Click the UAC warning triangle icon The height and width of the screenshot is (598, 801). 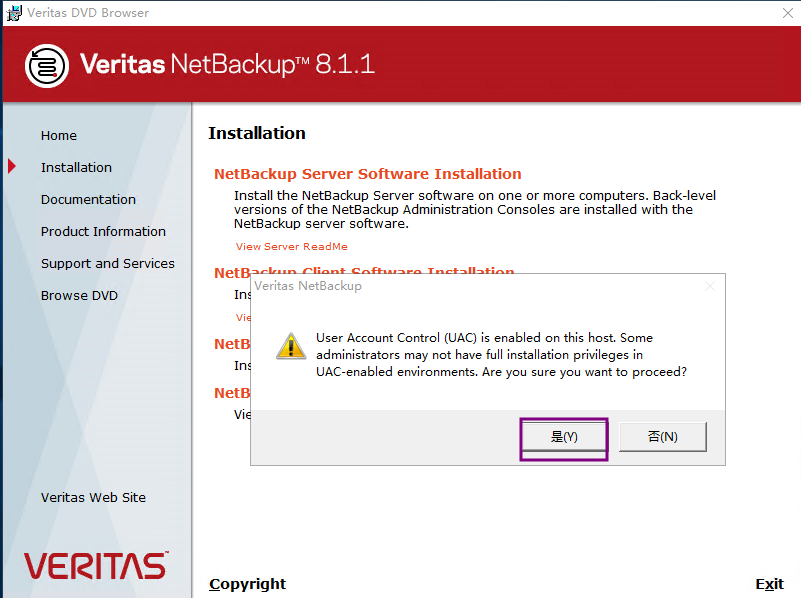click(291, 346)
